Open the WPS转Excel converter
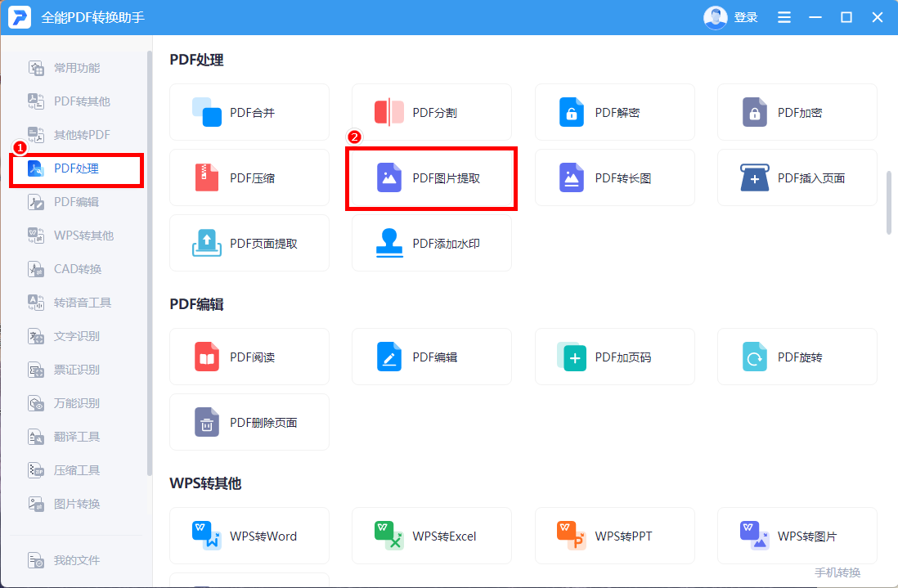Image resolution: width=898 pixels, height=588 pixels. pyautogui.click(x=431, y=536)
